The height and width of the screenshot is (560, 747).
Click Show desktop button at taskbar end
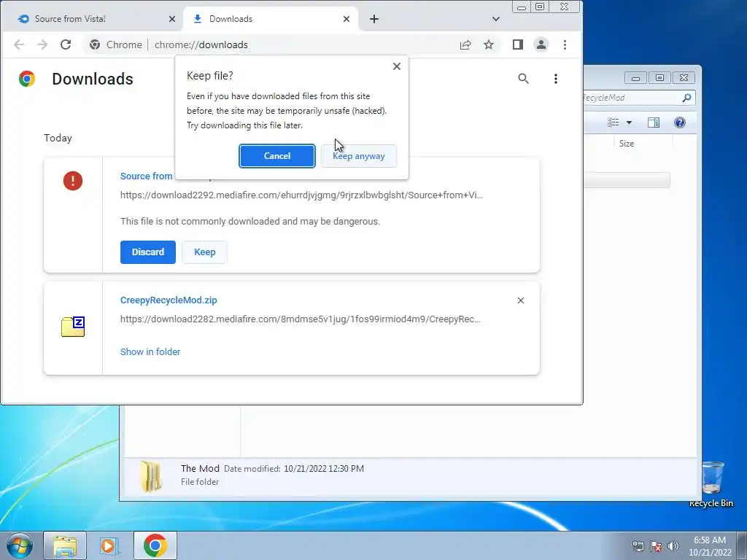click(x=742, y=546)
